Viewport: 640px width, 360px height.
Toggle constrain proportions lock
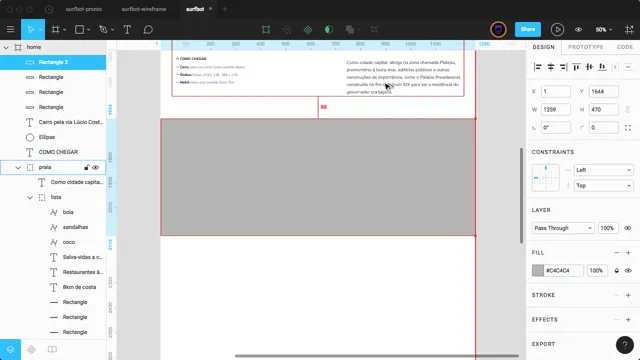click(x=628, y=109)
